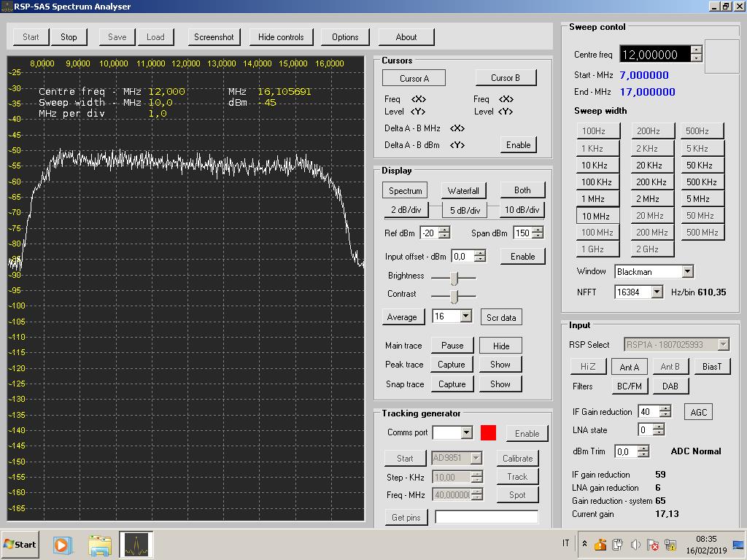Select 5 MHz sweep width
The image size is (747, 560).
tap(703, 198)
